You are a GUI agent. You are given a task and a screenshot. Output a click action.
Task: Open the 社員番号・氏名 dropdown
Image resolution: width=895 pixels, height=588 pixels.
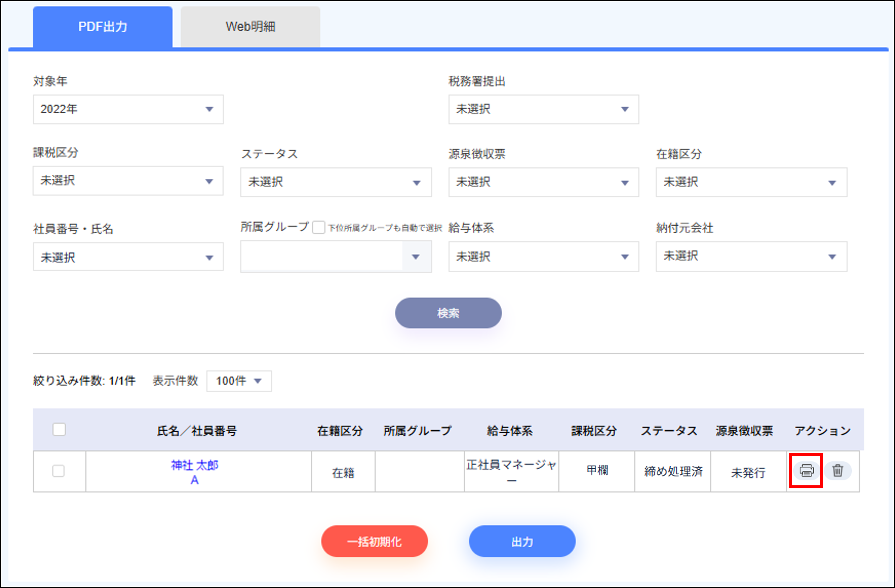(127, 257)
